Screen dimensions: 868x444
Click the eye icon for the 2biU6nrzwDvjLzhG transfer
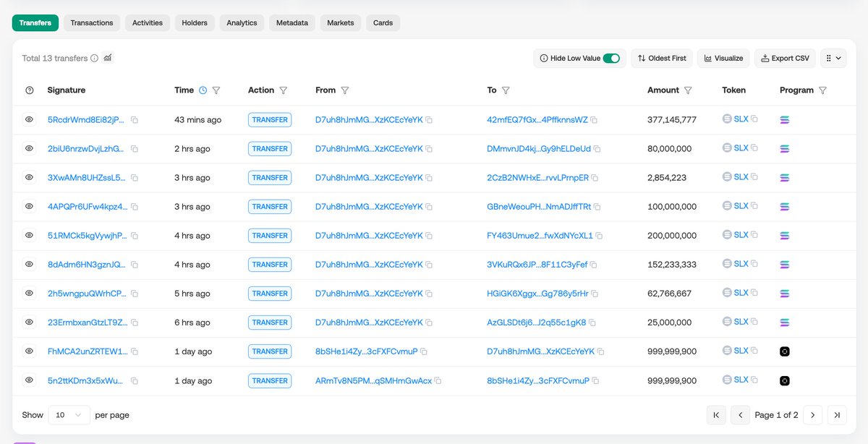30,148
